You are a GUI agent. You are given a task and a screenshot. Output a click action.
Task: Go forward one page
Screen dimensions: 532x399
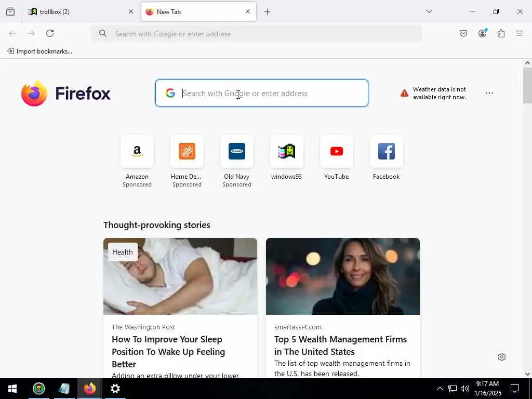click(x=31, y=33)
